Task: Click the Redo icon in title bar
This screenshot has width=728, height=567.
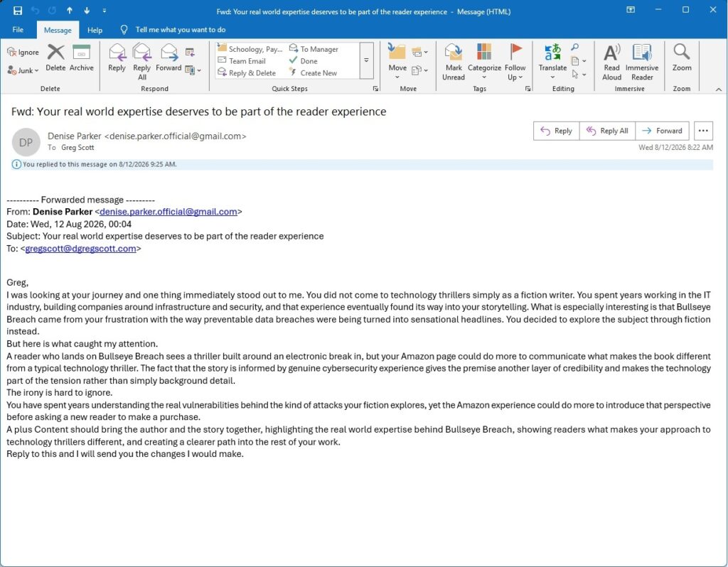Action: 52,10
